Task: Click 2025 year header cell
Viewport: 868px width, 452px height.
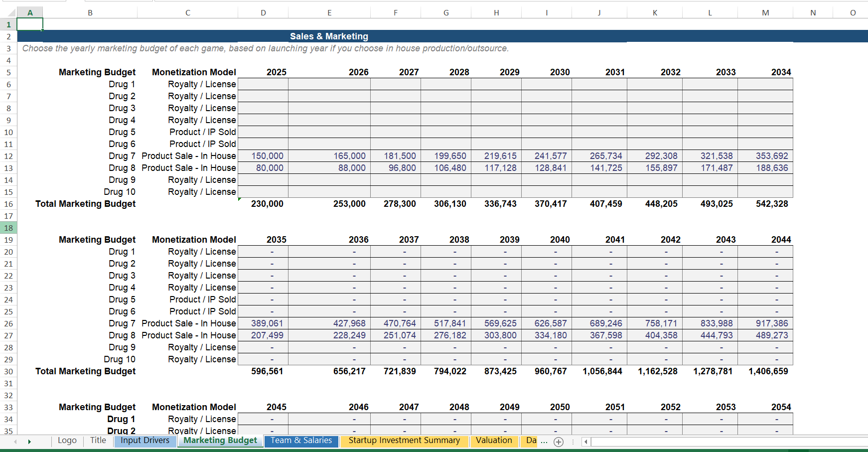Action: click(263, 72)
